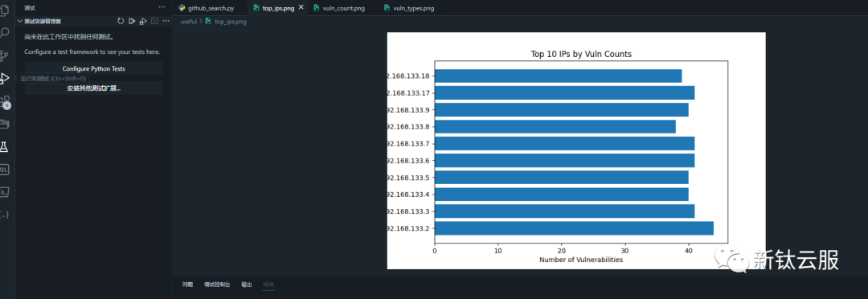The width and height of the screenshot is (868, 299).
Task: Open the Search view in activity bar
Action: click(x=5, y=33)
